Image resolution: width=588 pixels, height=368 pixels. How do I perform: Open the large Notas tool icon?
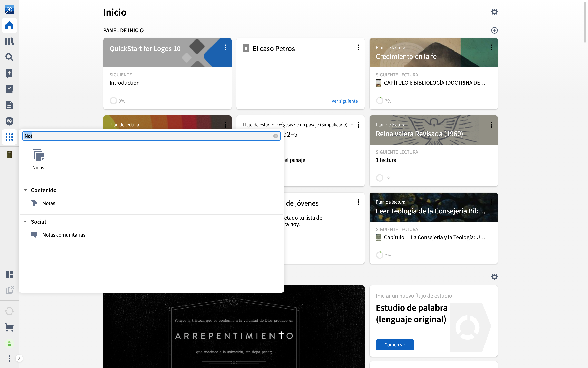pyautogui.click(x=38, y=159)
